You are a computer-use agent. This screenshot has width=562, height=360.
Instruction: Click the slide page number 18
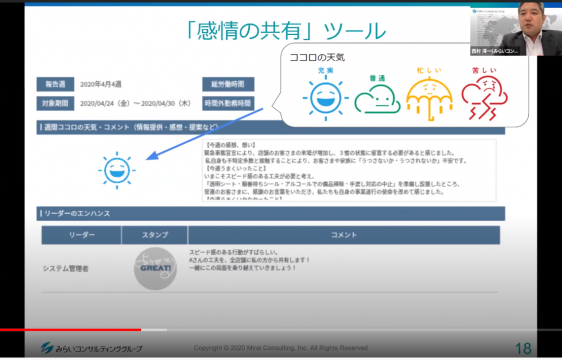[x=523, y=349]
